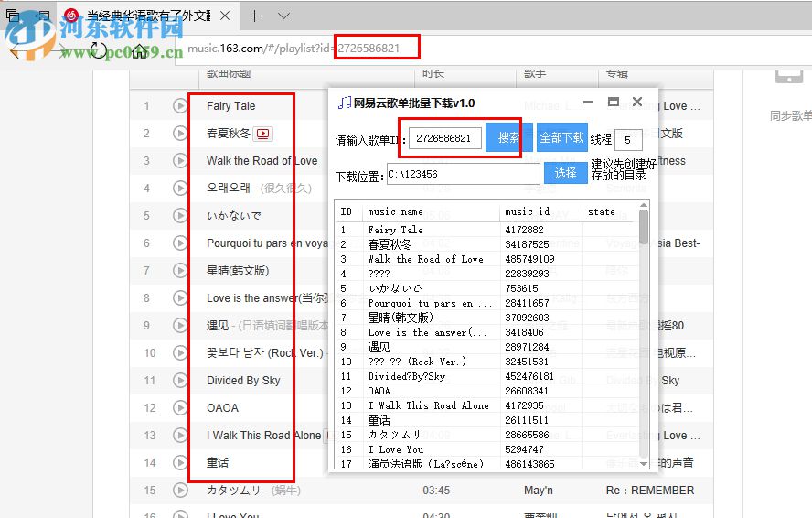Open the 星晴(韩文版) song link in browser
Image resolution: width=812 pixels, height=518 pixels.
pos(238,271)
